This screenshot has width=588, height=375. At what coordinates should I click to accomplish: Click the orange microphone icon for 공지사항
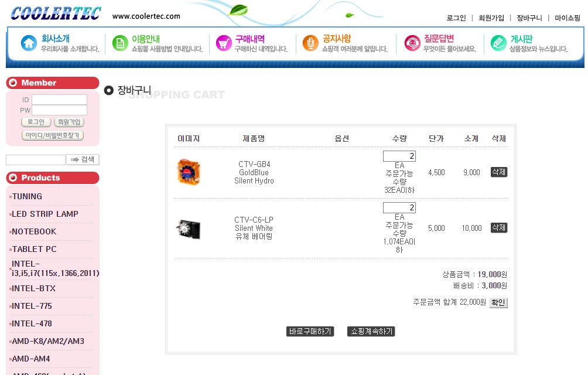click(x=310, y=43)
